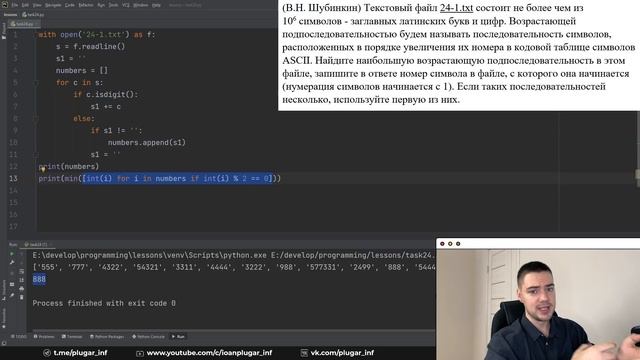Image resolution: width=640 pixels, height=360 pixels.
Task: Place cursor in numbers.append(s1) line
Action: [147, 142]
